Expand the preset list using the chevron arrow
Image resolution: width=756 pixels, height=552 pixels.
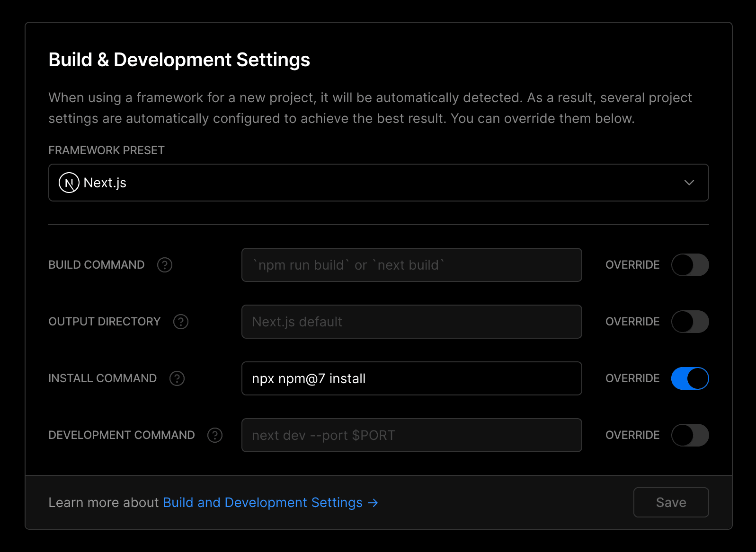[x=689, y=183]
